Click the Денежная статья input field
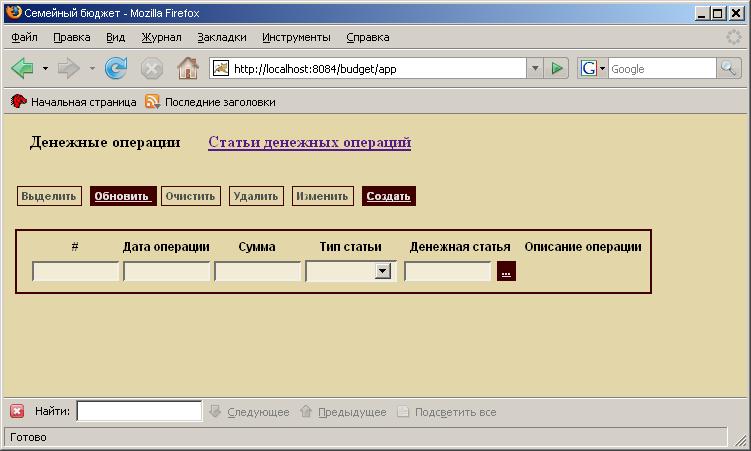 pyautogui.click(x=448, y=271)
